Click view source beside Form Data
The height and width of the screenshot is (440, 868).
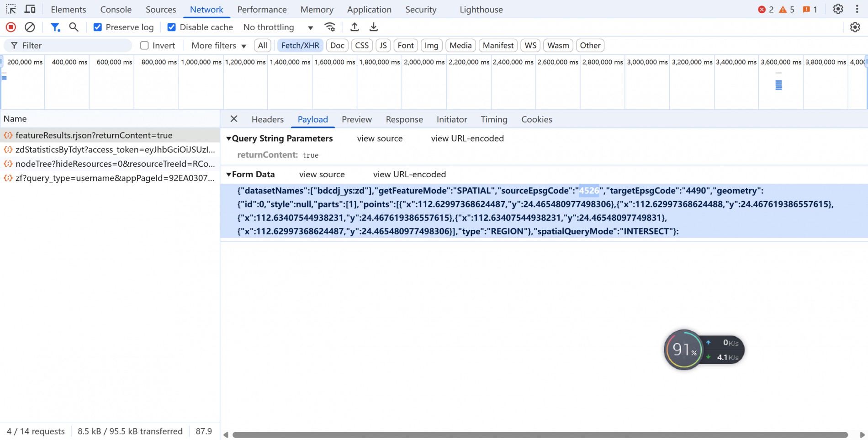click(322, 175)
